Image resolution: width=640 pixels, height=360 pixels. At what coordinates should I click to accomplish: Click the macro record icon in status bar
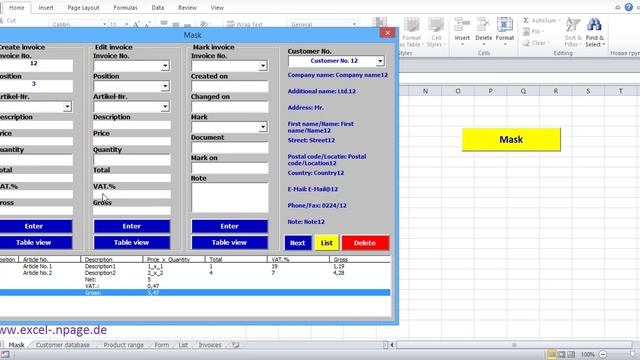[x=5, y=354]
